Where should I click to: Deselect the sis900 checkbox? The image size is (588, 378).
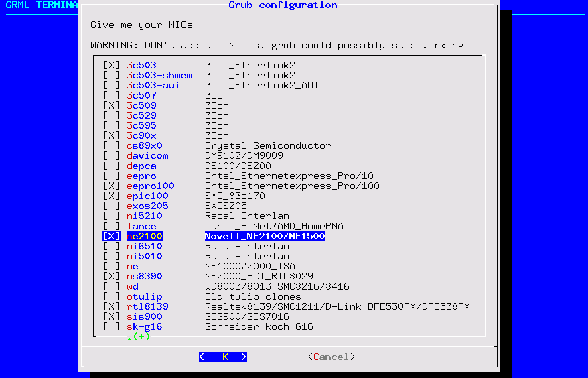[111, 317]
